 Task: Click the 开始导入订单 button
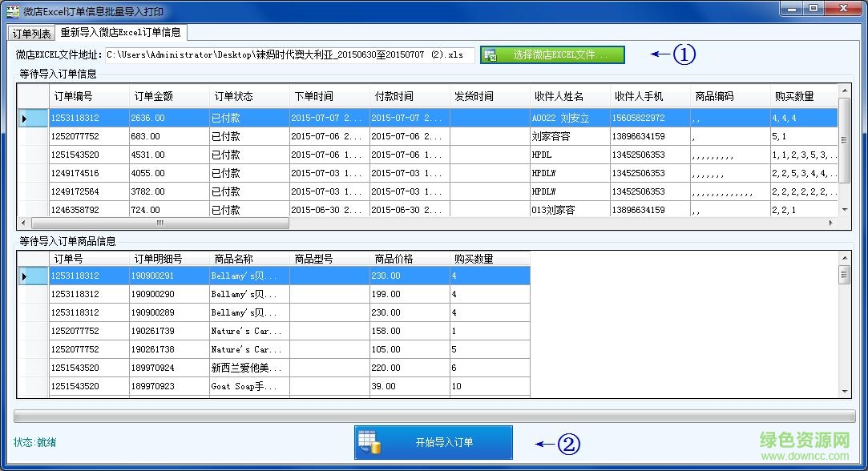(x=433, y=441)
